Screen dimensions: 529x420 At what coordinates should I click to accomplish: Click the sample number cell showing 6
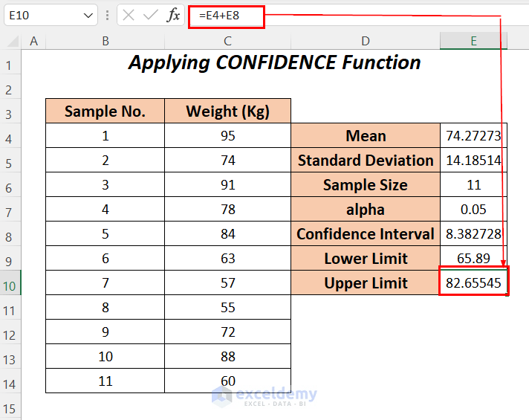[106, 258]
